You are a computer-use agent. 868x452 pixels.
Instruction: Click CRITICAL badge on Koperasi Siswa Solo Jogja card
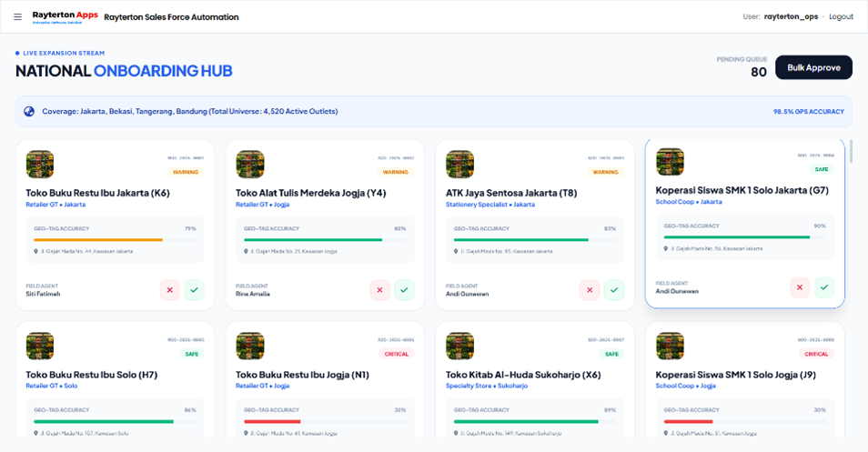click(x=816, y=354)
